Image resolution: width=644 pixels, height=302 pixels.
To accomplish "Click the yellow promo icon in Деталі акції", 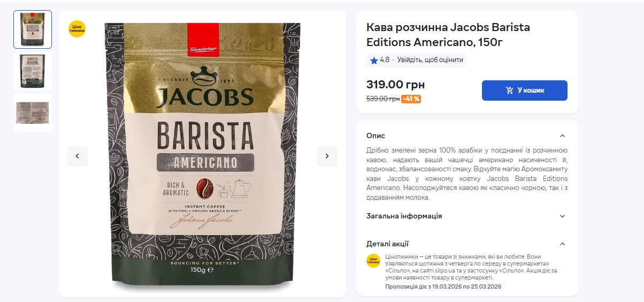I will pyautogui.click(x=373, y=261).
